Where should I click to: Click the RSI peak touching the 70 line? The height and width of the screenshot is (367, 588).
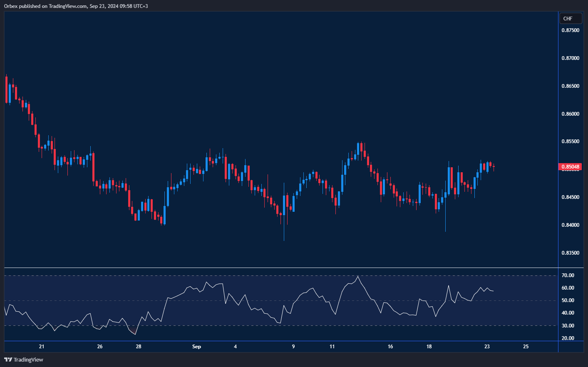click(x=358, y=276)
